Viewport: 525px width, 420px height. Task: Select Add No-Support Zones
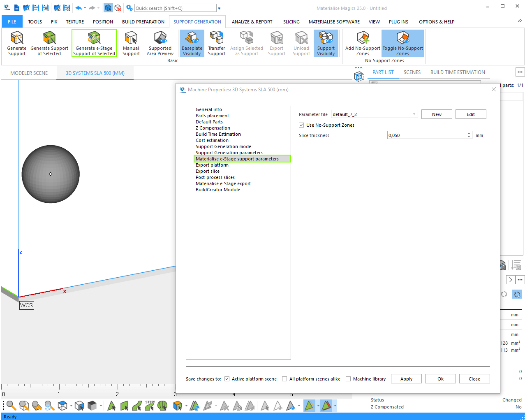[x=362, y=43]
